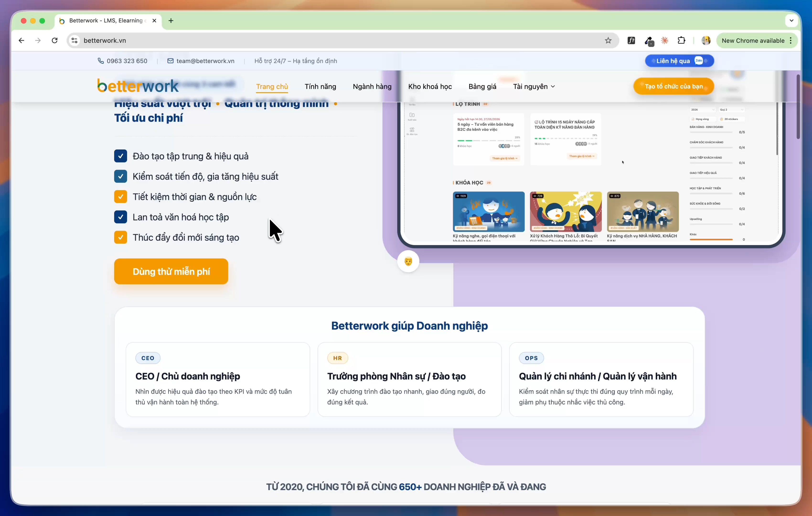Click the Xuất bản sidebar icon in the preview
The width and height of the screenshot is (812, 516).
412,116
